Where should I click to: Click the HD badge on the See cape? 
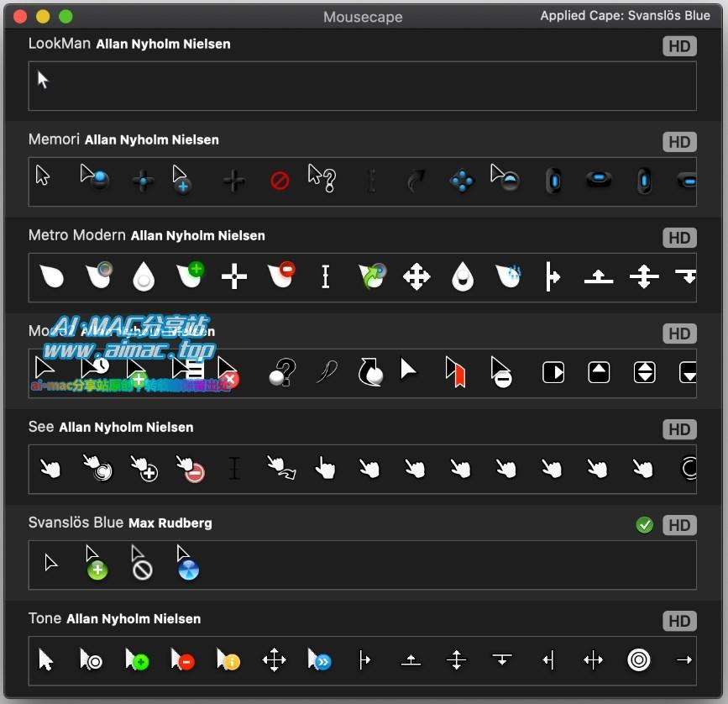tap(679, 429)
